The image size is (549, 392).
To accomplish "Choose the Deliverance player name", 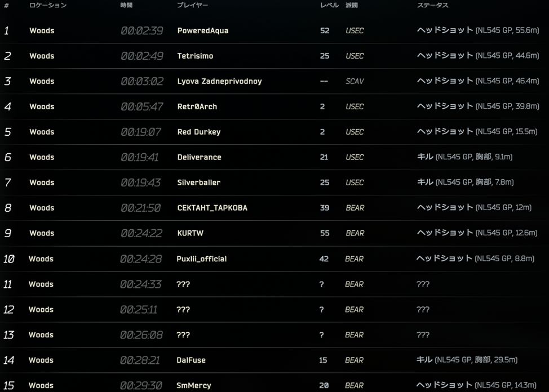I will click(199, 157).
